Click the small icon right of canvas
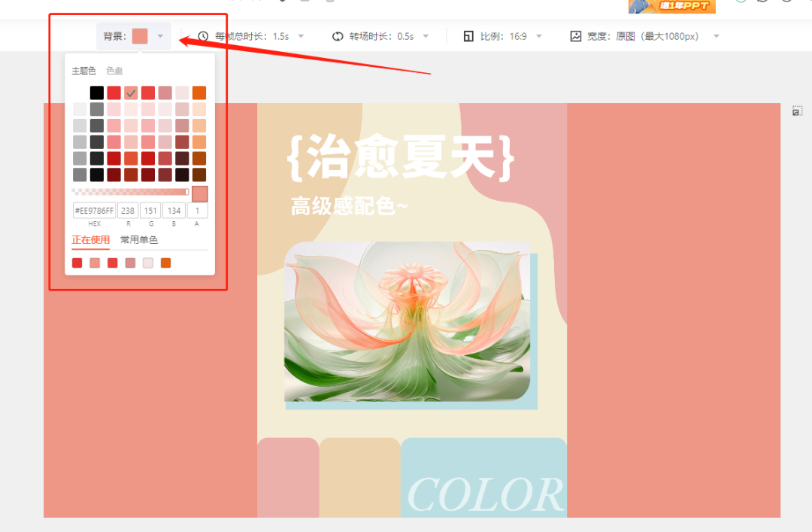The width and height of the screenshot is (812, 532). pyautogui.click(x=797, y=111)
